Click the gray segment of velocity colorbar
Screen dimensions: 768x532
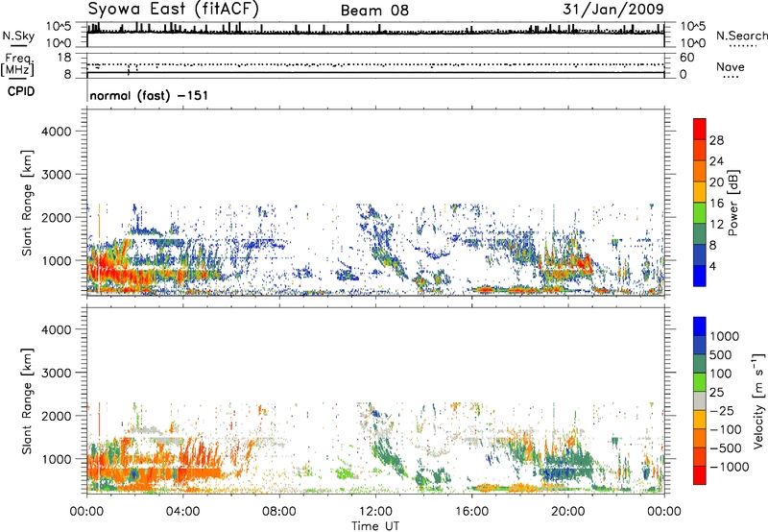pos(700,400)
